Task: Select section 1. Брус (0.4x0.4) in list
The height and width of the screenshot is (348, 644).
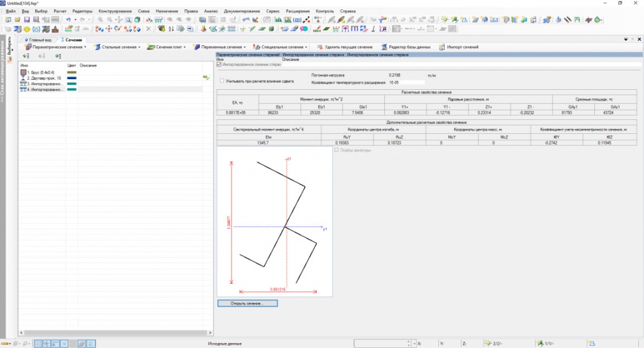Action: pyautogui.click(x=41, y=72)
